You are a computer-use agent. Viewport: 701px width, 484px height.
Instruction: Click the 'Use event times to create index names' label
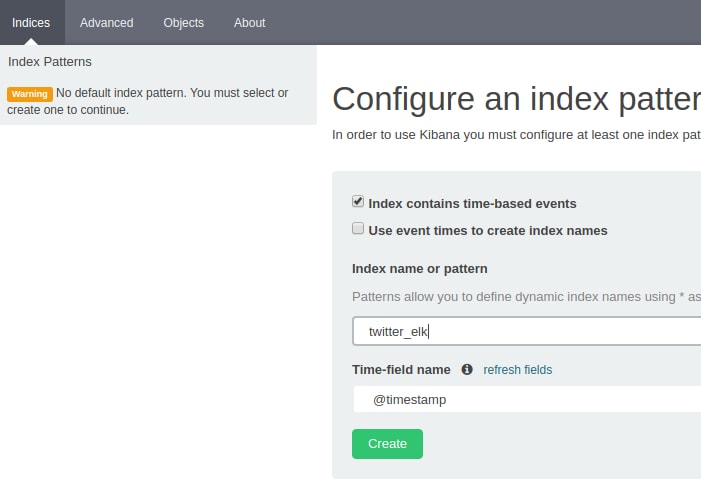487,231
